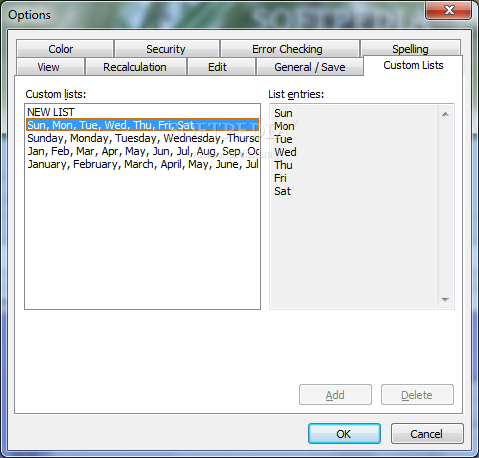This screenshot has height=458, width=479.
Task: Click the Mon entry in List entries
Action: point(284,126)
